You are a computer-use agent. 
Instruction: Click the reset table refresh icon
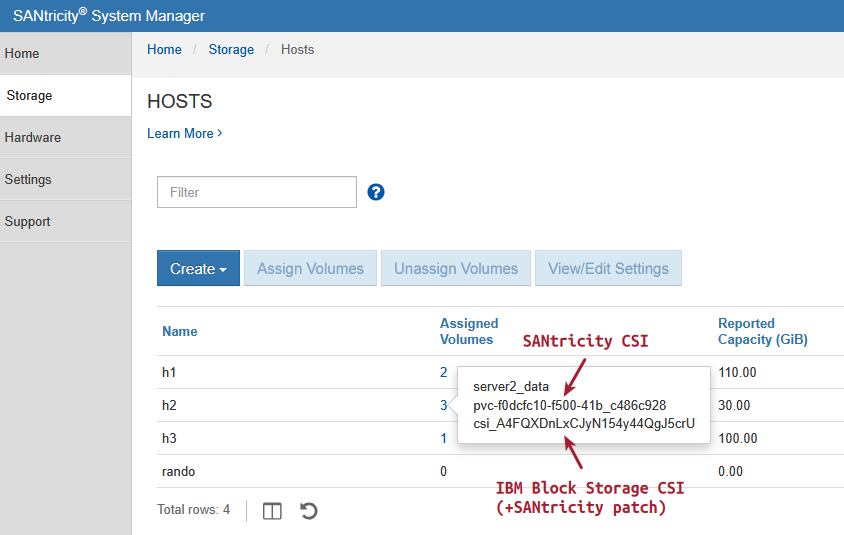pyautogui.click(x=308, y=511)
